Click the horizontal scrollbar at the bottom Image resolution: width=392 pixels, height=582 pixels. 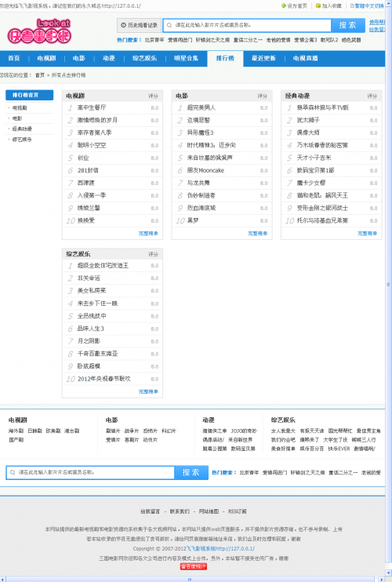[190, 579]
